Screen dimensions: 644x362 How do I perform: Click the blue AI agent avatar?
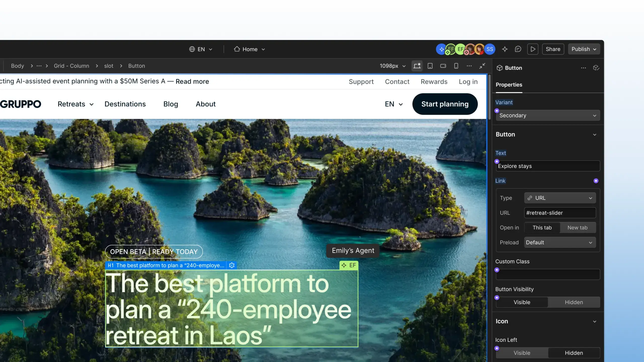point(441,49)
